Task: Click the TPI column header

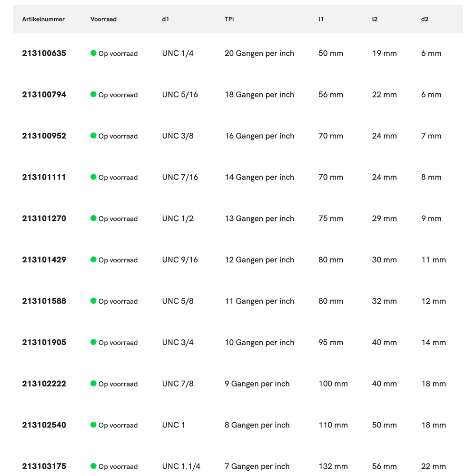Action: [229, 20]
